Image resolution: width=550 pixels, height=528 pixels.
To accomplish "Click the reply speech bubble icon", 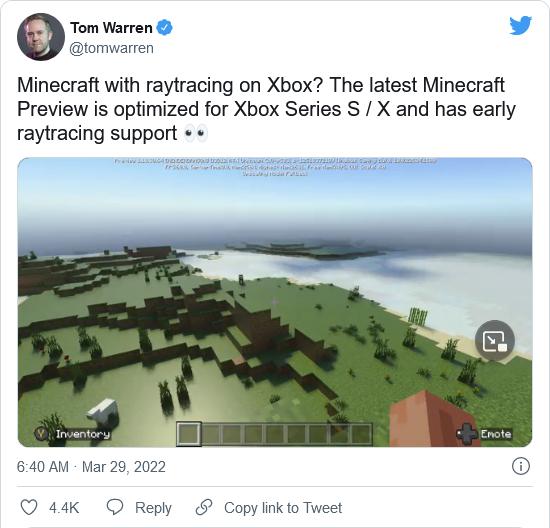I will [115, 507].
